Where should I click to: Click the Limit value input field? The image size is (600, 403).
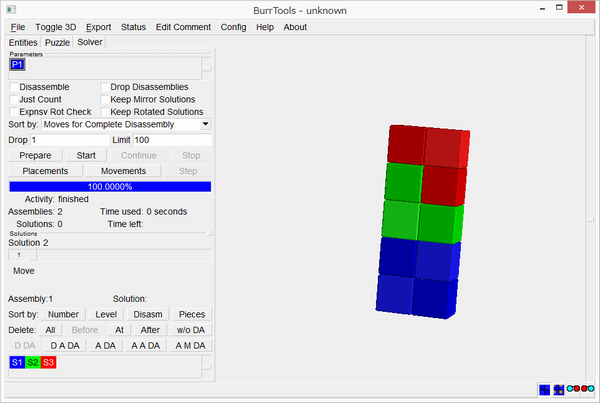(172, 140)
